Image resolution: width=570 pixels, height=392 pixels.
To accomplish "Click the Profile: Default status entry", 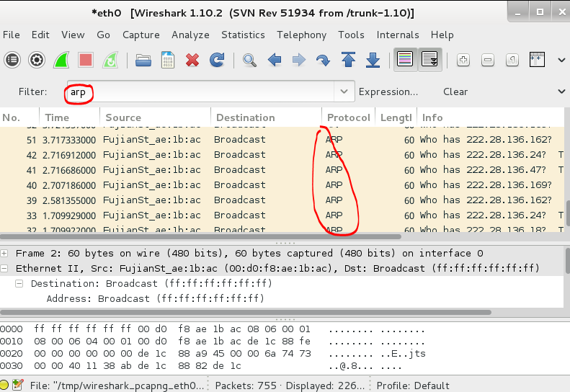I will pyautogui.click(x=413, y=386).
